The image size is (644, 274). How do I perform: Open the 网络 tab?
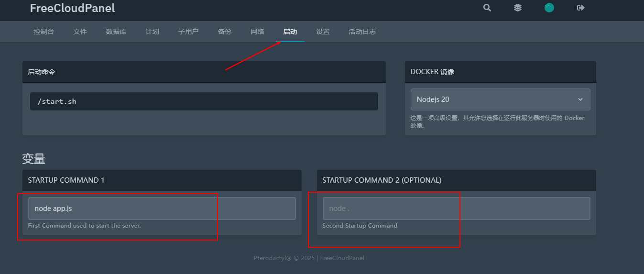257,32
